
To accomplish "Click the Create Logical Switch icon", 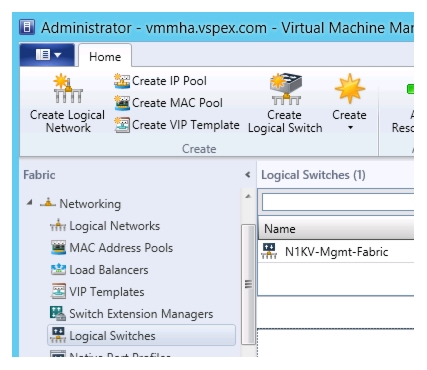I will [x=286, y=89].
